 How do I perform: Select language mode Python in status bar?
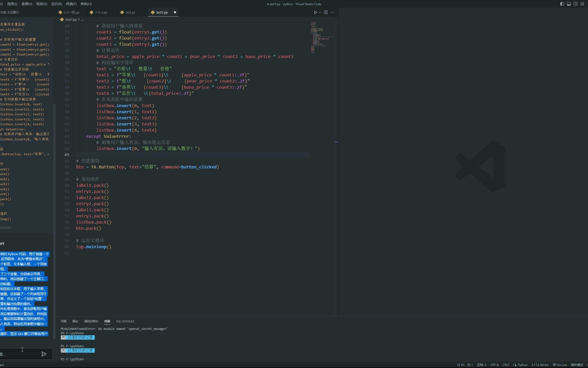coord(522,365)
